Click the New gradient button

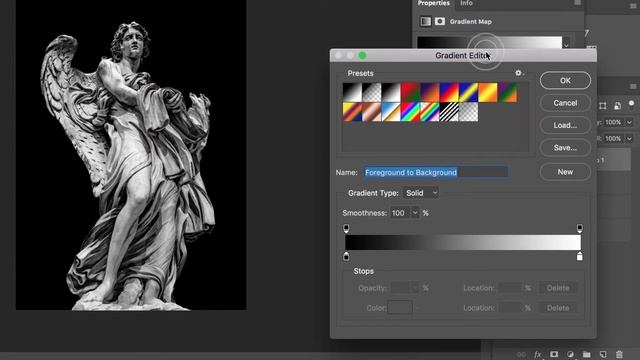tap(565, 172)
